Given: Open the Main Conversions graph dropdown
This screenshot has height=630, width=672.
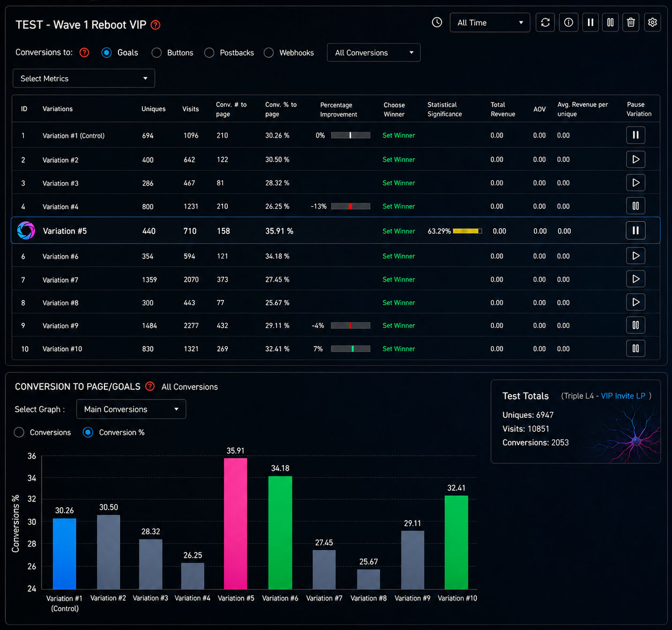Looking at the screenshot, I should click(x=131, y=409).
